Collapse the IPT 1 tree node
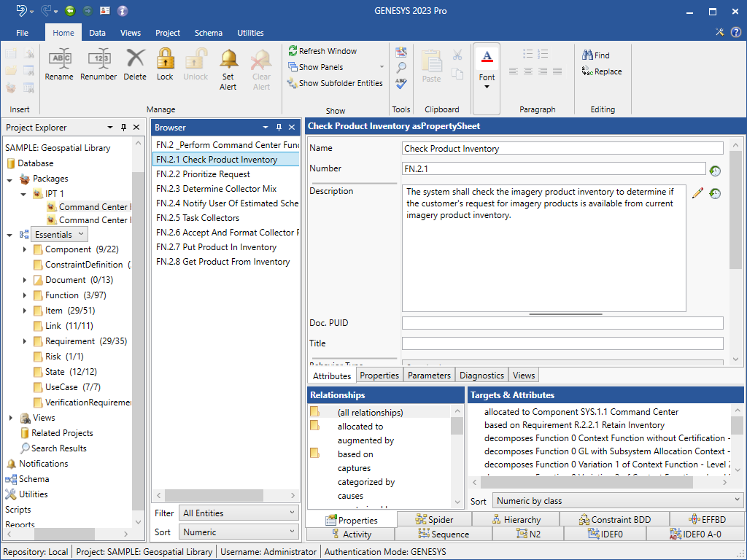This screenshot has width=747, height=560. pyautogui.click(x=23, y=194)
